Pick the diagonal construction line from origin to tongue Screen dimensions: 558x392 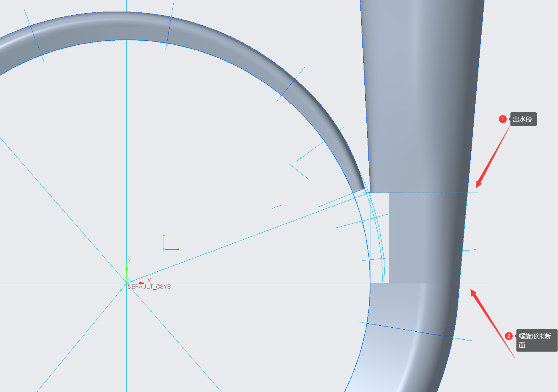coord(240,240)
